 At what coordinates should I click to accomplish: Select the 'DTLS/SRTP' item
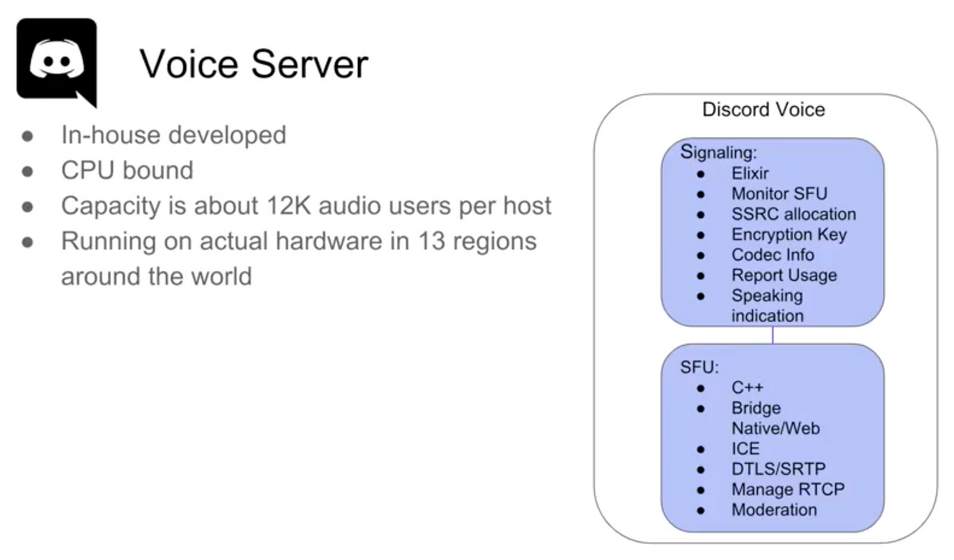click(x=779, y=469)
